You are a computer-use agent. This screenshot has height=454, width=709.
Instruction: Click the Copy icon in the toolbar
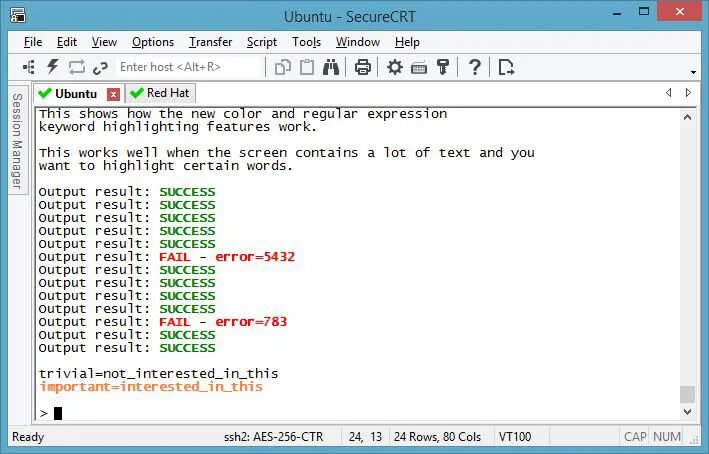click(x=283, y=67)
